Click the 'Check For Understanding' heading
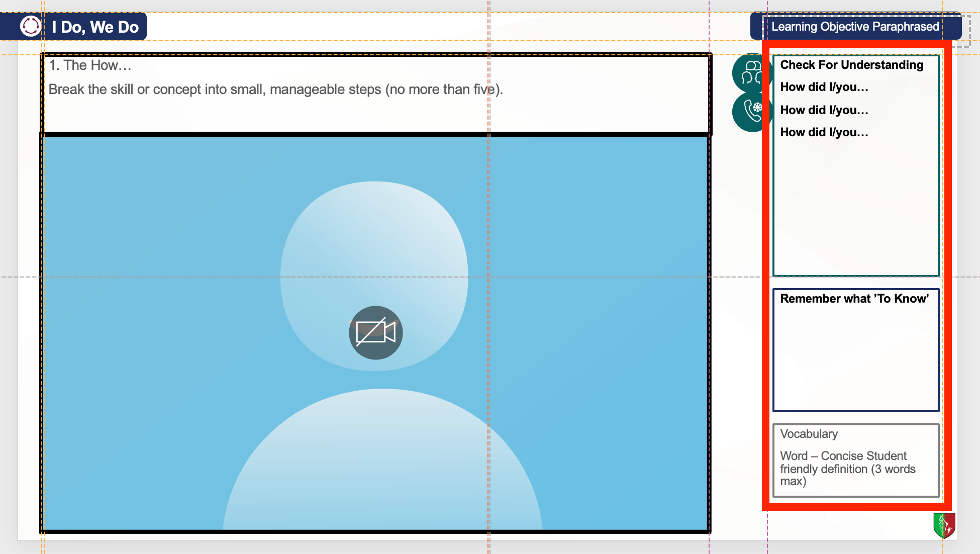The height and width of the screenshot is (554, 980). click(x=851, y=65)
